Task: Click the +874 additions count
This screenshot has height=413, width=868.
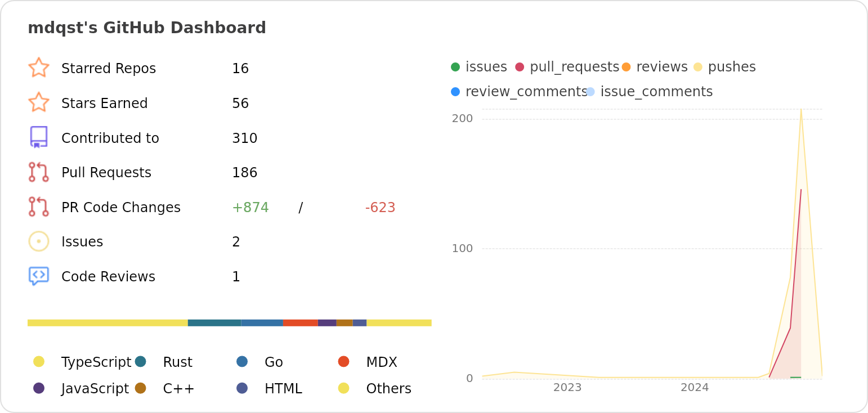Action: (x=250, y=208)
